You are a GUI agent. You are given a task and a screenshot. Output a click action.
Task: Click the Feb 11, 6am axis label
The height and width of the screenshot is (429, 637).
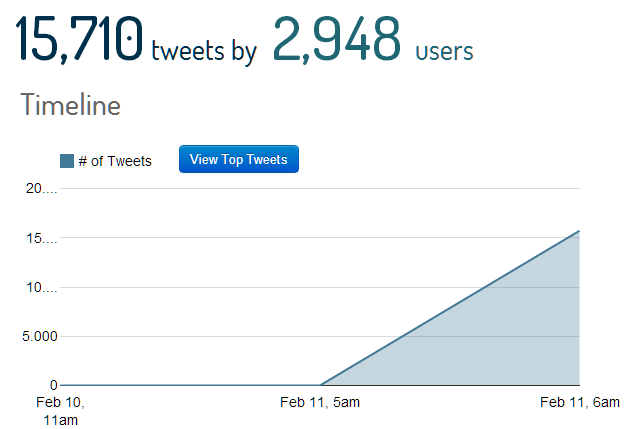pyautogui.click(x=580, y=402)
